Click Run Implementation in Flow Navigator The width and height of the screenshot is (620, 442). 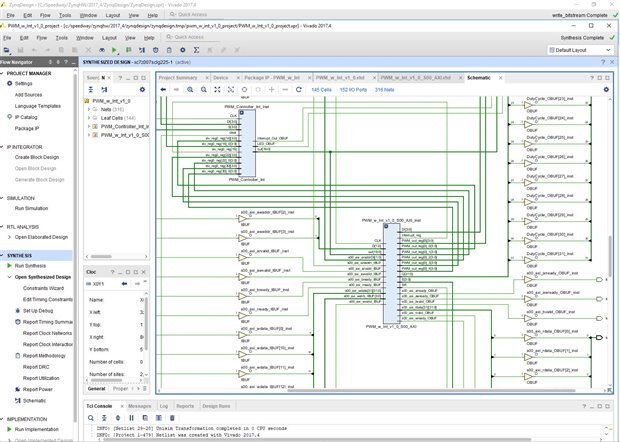tap(38, 428)
